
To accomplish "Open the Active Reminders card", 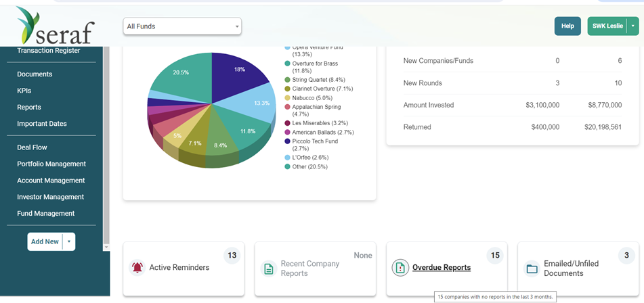I will click(x=184, y=269).
